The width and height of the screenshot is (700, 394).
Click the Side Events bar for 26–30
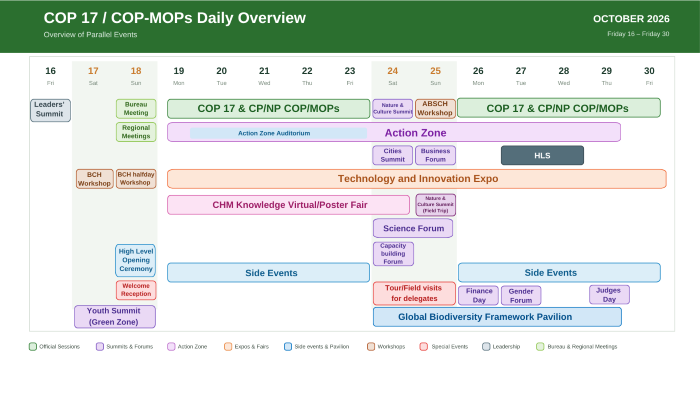pos(559,272)
